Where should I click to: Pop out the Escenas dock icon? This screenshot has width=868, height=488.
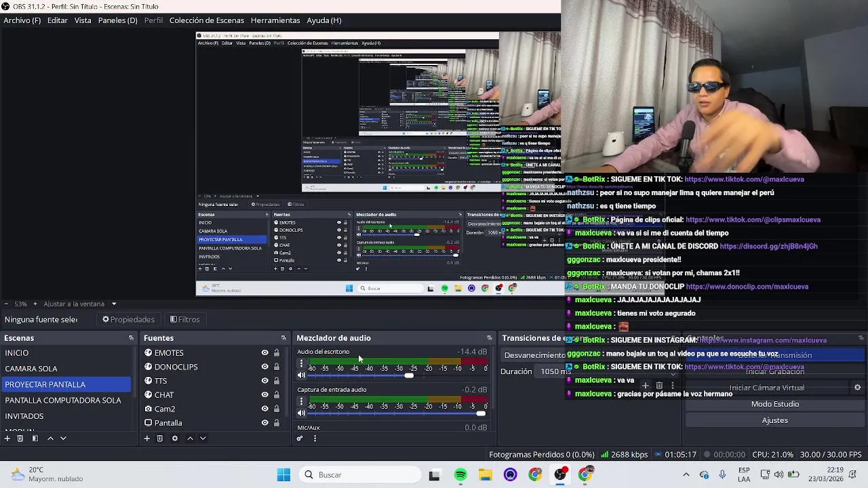click(131, 338)
